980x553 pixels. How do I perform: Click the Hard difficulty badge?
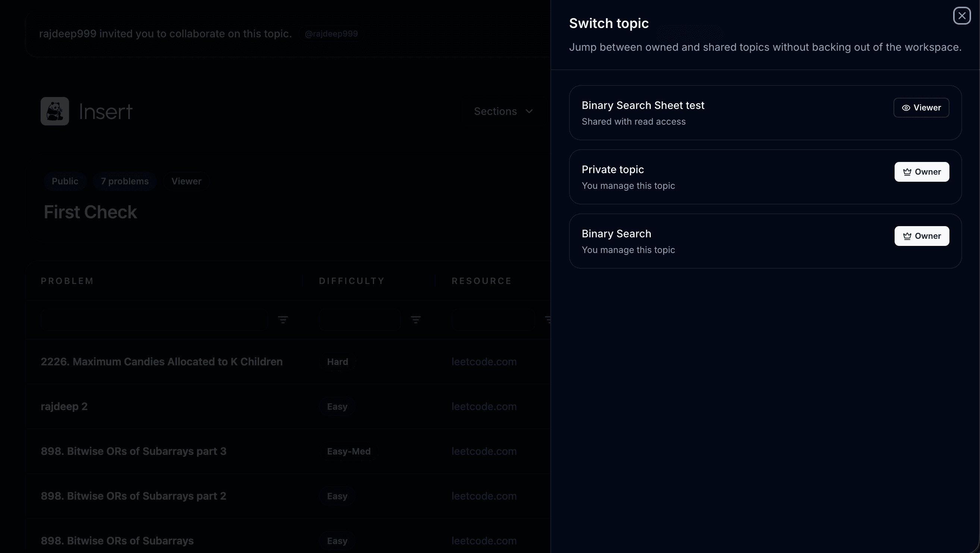click(337, 362)
